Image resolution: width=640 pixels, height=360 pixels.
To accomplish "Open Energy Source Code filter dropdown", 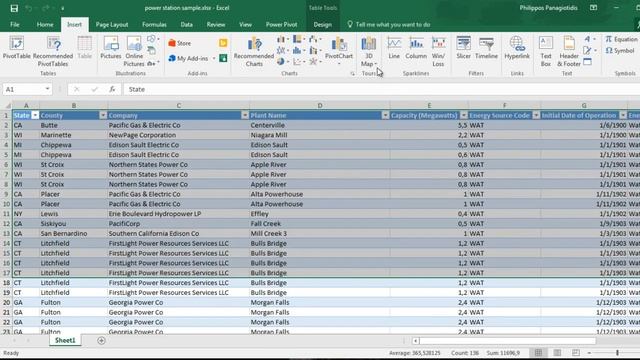I will coord(536,116).
